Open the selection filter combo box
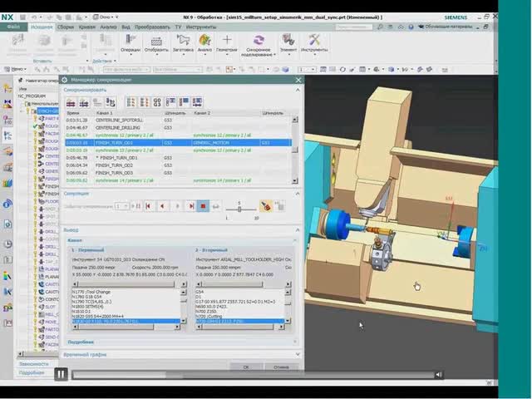The image size is (532, 399). pyautogui.click(x=127, y=70)
